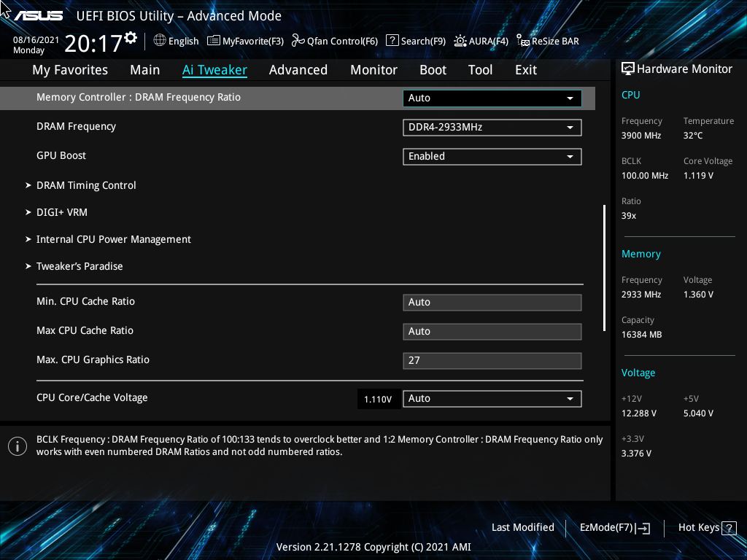Click the EzMode exit arrow icon
Image resolution: width=747 pixels, height=560 pixels.
[x=643, y=528]
